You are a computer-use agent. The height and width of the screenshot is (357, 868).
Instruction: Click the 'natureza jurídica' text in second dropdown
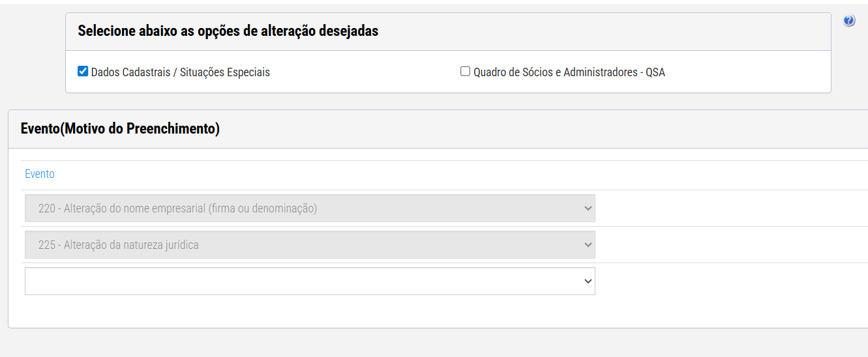(158, 245)
